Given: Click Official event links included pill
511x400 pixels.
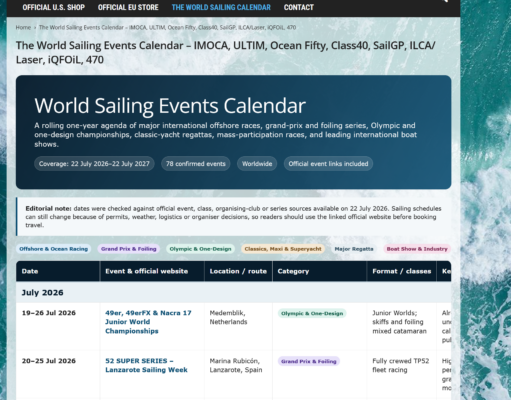Looking at the screenshot, I should pos(328,164).
